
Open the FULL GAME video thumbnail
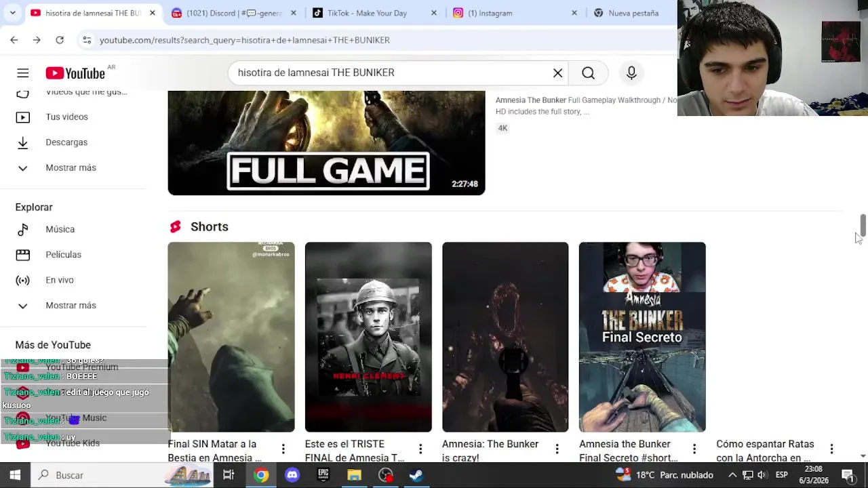coord(326,143)
